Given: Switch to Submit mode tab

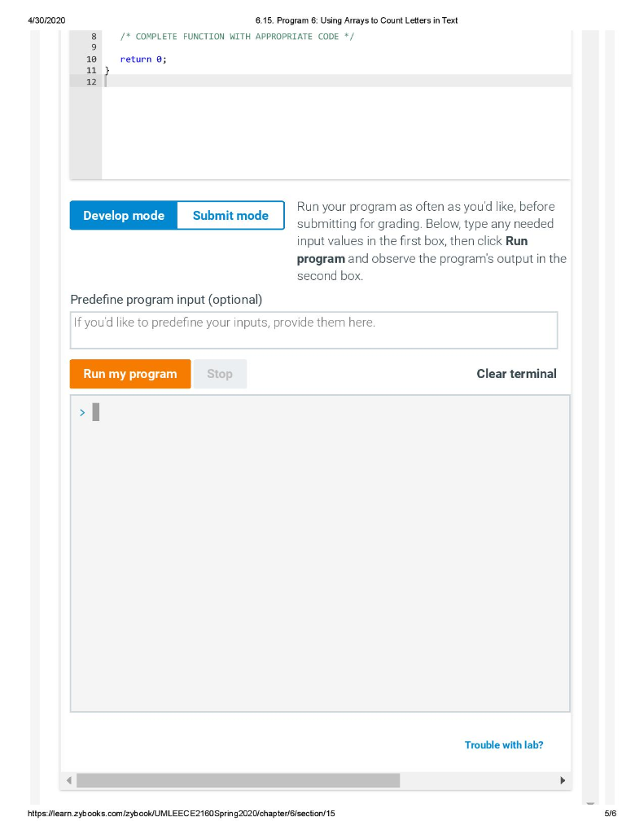Looking at the screenshot, I should (x=230, y=215).
